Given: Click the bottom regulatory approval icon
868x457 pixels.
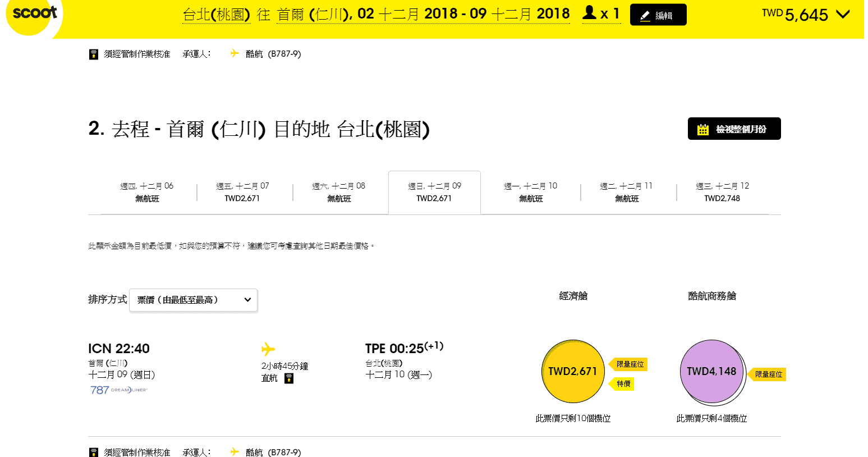Looking at the screenshot, I should [x=94, y=453].
